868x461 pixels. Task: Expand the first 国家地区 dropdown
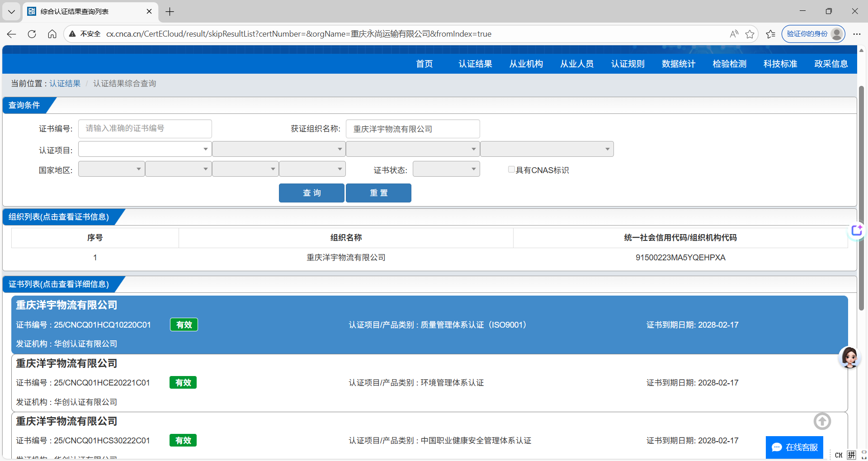pos(111,169)
